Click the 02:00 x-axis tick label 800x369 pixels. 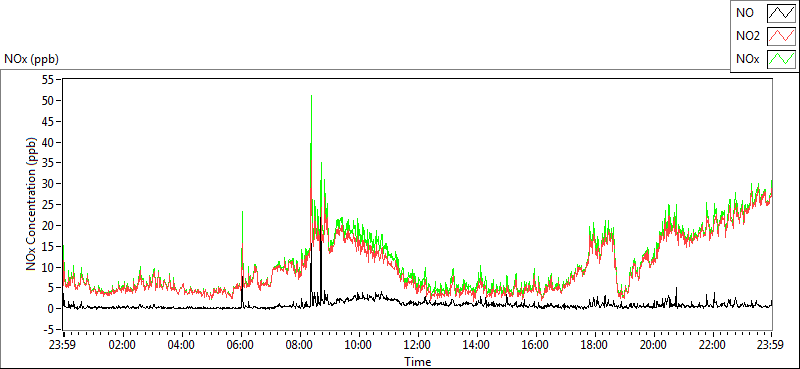(122, 344)
